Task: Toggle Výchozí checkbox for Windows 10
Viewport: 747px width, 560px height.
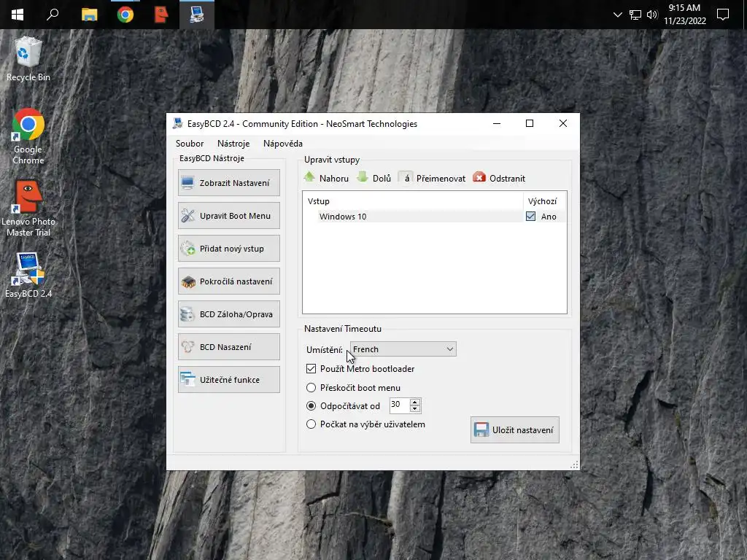Action: (x=531, y=216)
